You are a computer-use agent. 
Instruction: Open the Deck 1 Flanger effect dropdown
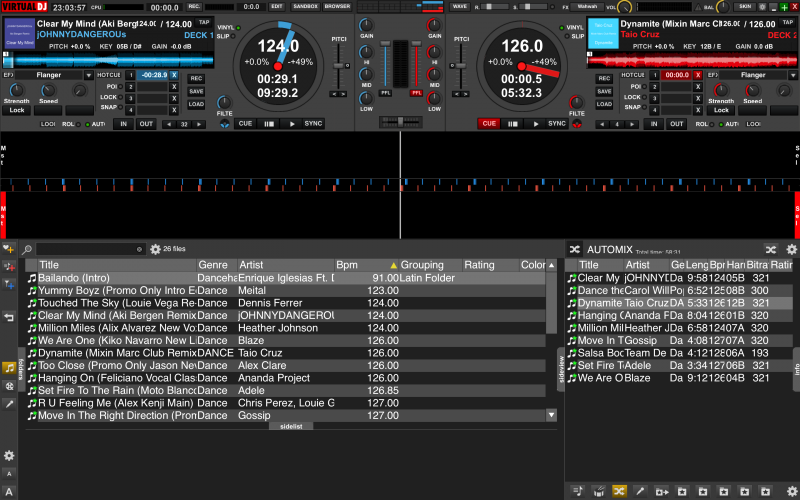click(89, 76)
